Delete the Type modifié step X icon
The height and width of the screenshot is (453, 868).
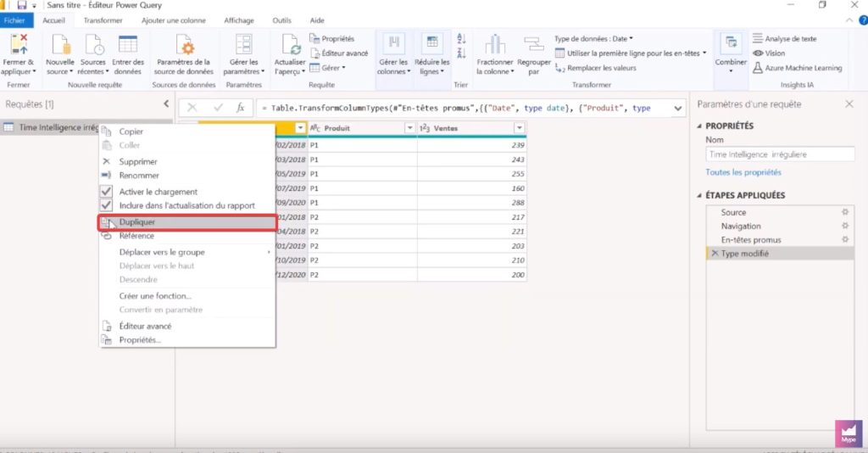coord(715,253)
